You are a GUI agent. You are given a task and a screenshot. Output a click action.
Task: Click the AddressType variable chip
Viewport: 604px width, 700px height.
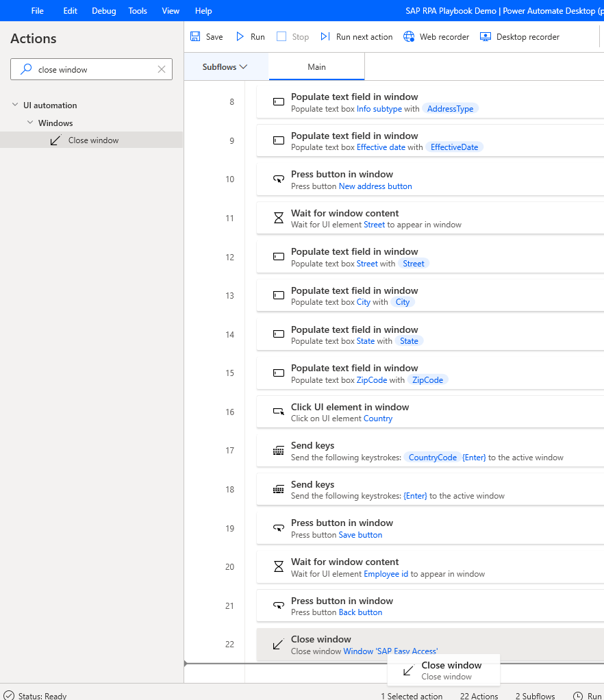[x=450, y=108]
